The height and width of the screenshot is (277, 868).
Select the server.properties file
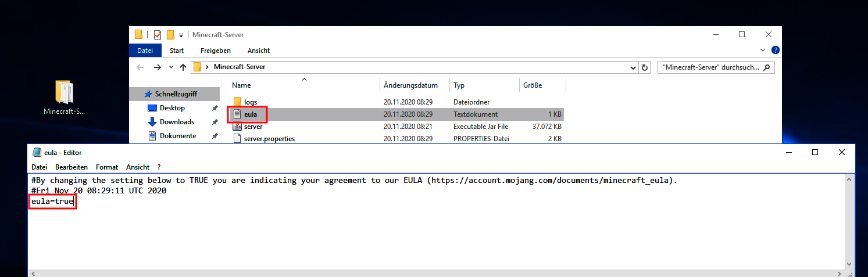[x=269, y=139]
